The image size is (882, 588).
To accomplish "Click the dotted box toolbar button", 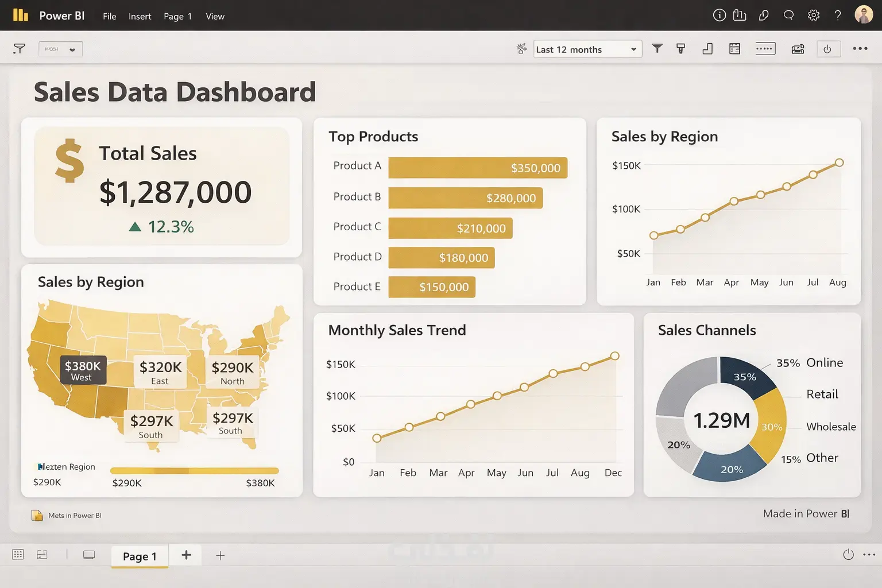I will 765,49.
